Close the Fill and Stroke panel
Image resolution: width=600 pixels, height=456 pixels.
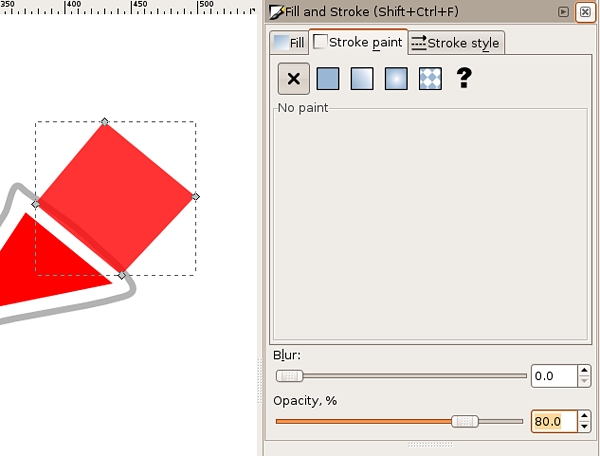[585, 12]
